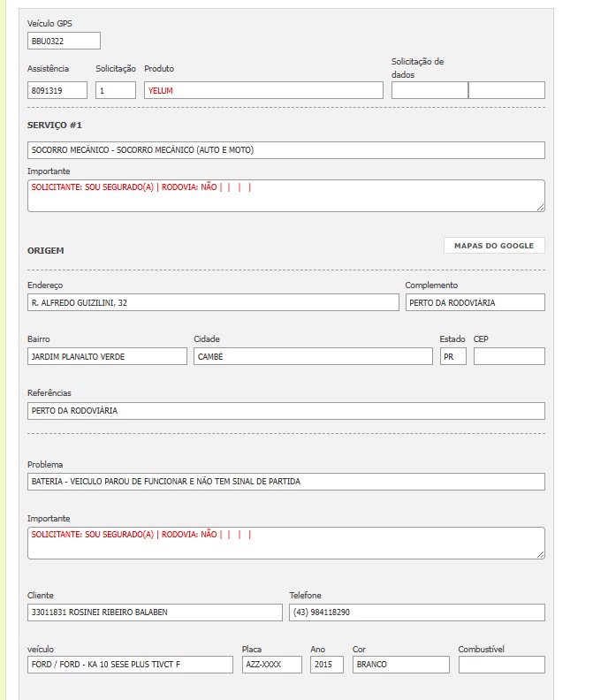Screen dimensions: 593x700
Task: Click the Problema description field
Action: (285, 482)
